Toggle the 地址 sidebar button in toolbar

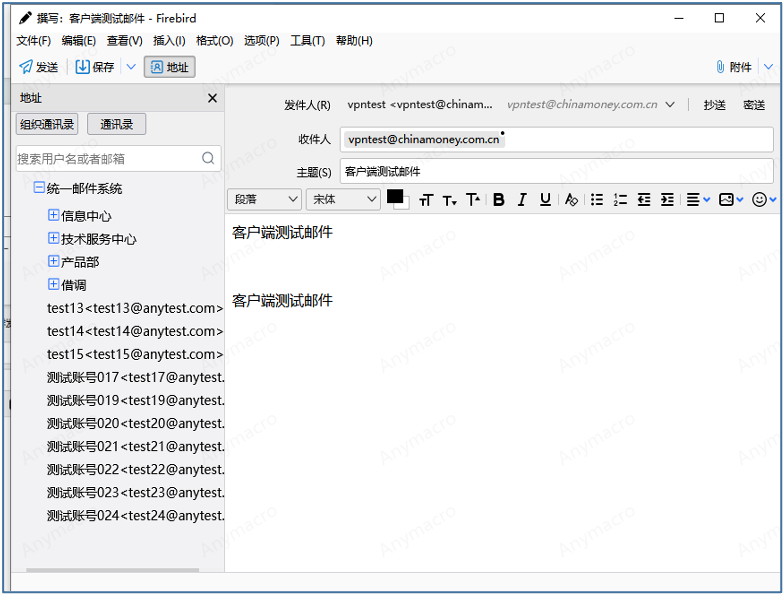pos(169,67)
